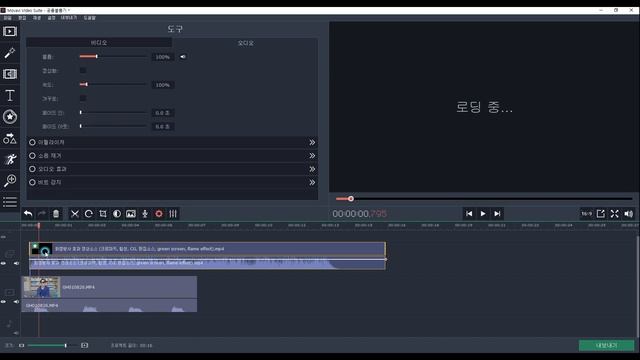Split the clip with scissors icon
The height and width of the screenshot is (360, 640).
coord(75,213)
